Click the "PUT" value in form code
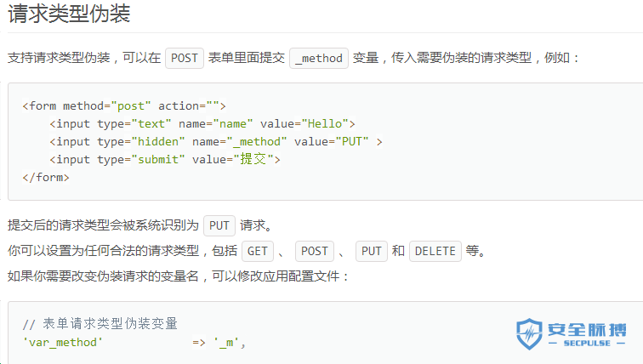Viewport: 643px width, 364px height. click(x=352, y=142)
